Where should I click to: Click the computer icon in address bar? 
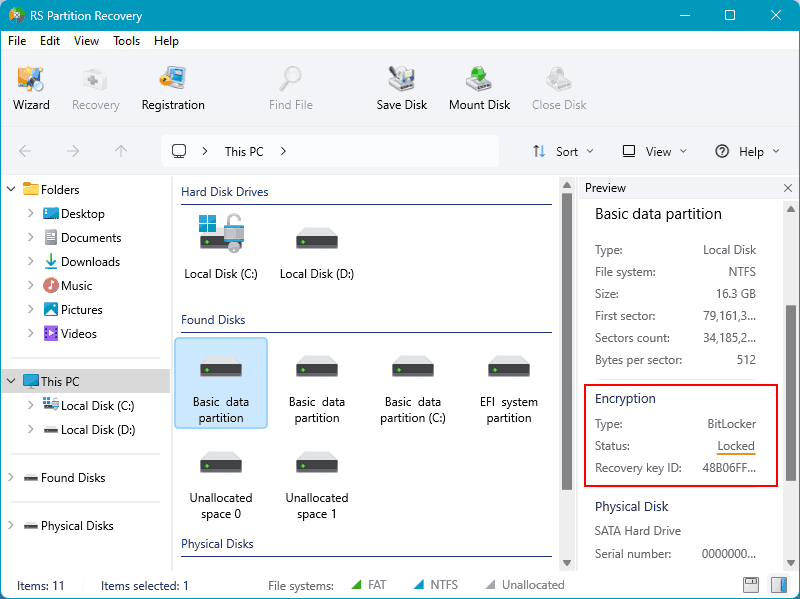[179, 151]
